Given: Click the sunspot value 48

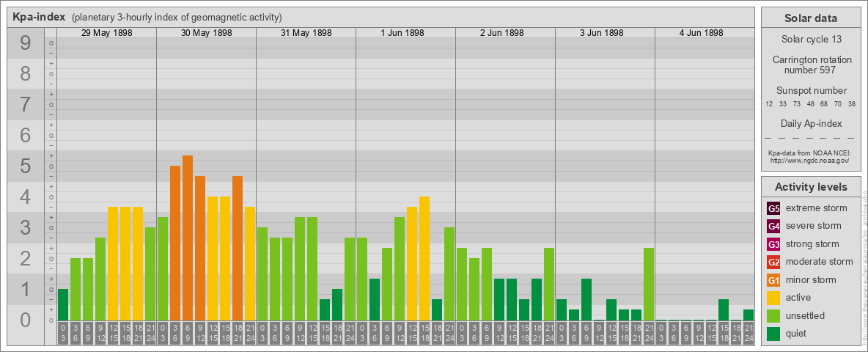Looking at the screenshot, I should coord(810,104).
